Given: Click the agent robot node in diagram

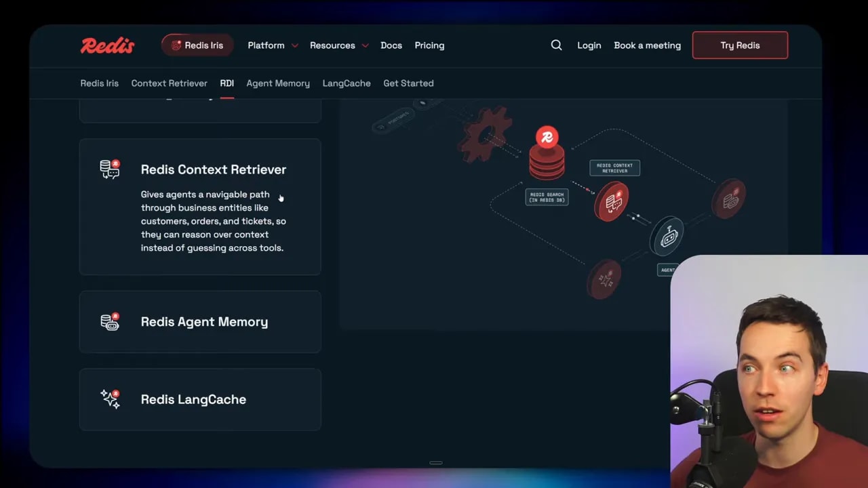Looking at the screenshot, I should [x=667, y=237].
